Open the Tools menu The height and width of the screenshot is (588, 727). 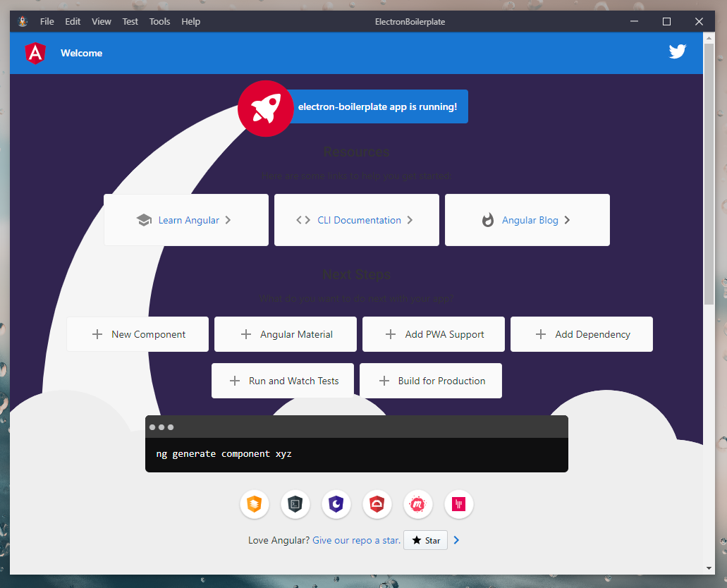point(159,21)
